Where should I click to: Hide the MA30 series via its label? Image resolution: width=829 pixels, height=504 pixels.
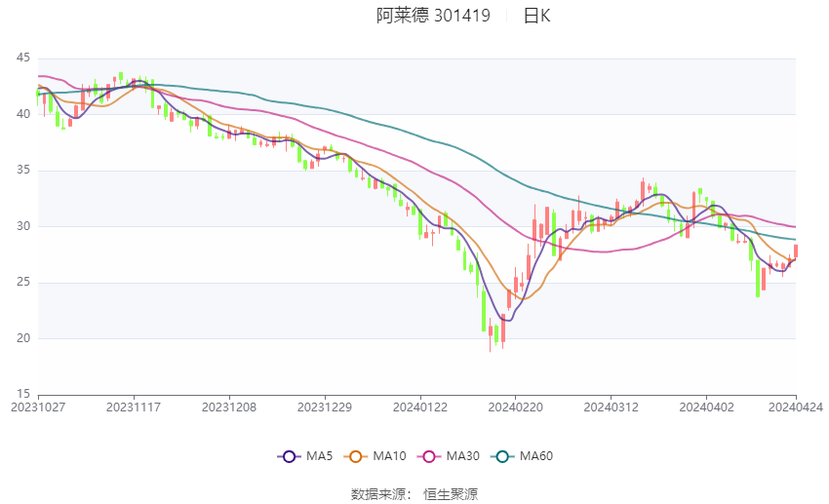click(460, 455)
